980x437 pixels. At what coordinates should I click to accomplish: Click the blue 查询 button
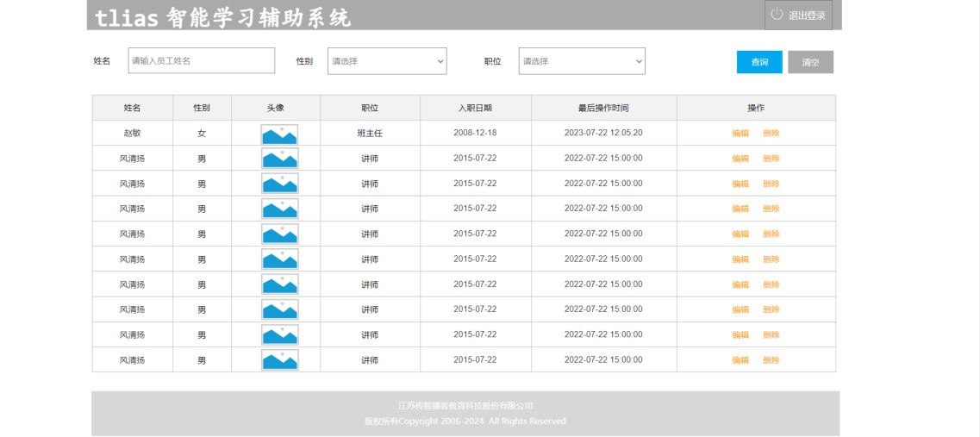click(x=759, y=62)
